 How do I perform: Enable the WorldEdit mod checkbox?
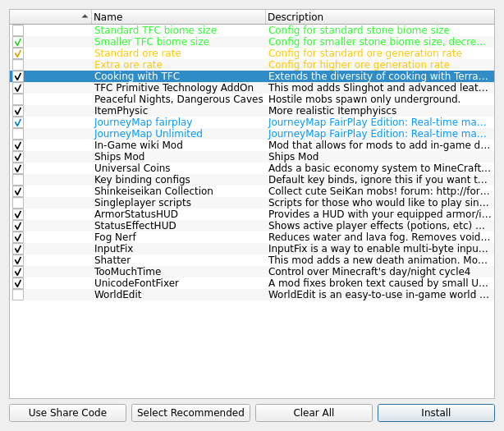(18, 295)
